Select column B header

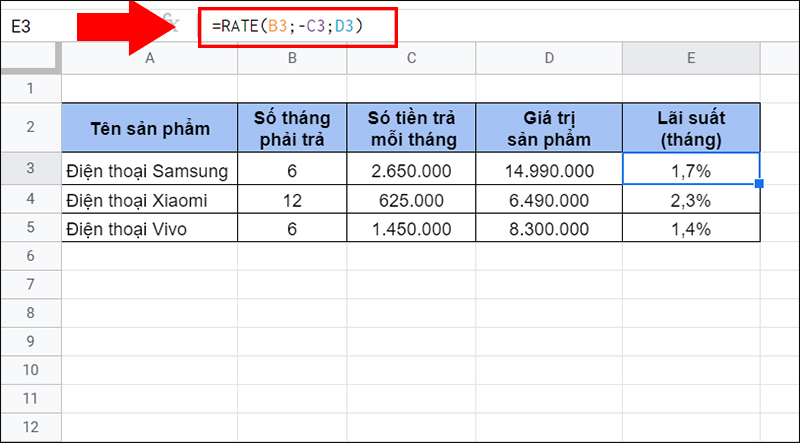pyautogui.click(x=291, y=59)
